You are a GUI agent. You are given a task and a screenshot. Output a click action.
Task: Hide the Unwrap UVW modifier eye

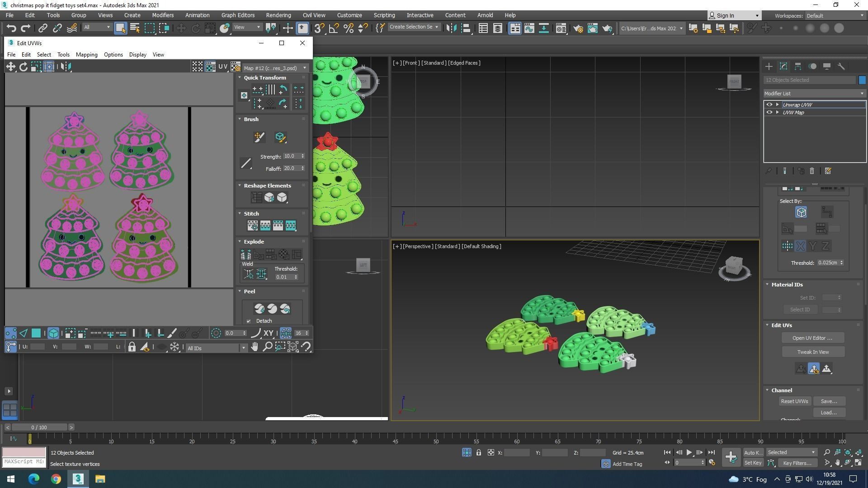pos(769,104)
